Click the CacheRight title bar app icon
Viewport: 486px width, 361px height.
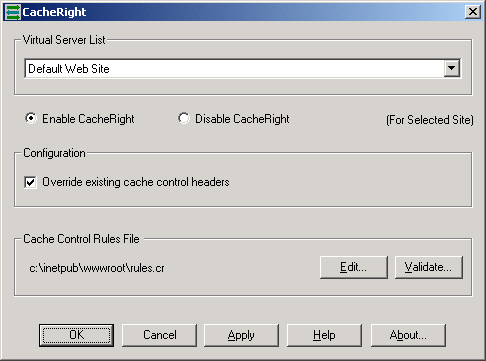13,12
